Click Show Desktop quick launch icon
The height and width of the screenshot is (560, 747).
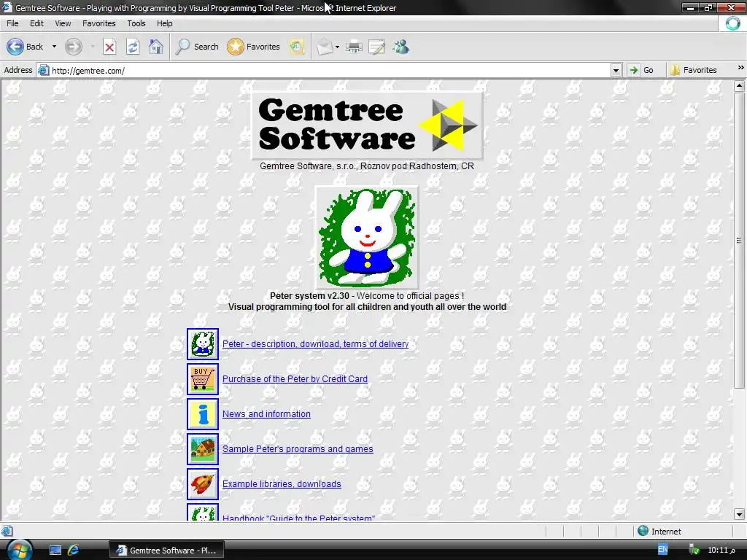[55, 551]
